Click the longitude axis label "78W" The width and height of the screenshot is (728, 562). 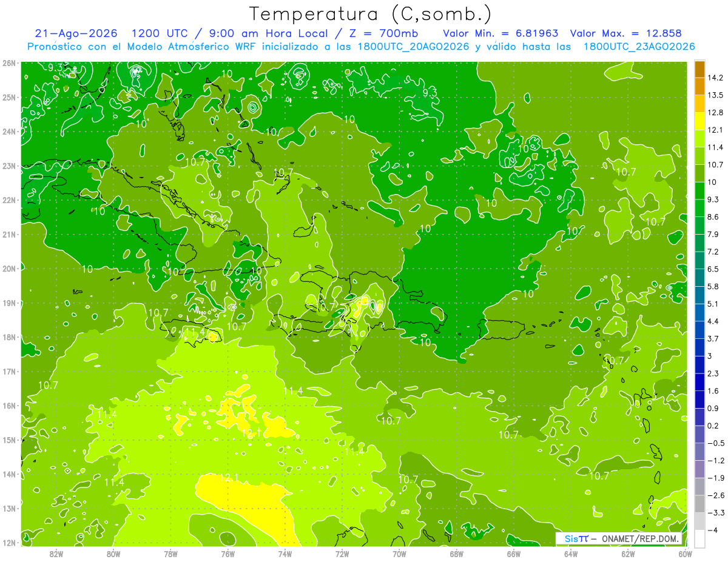(x=170, y=554)
